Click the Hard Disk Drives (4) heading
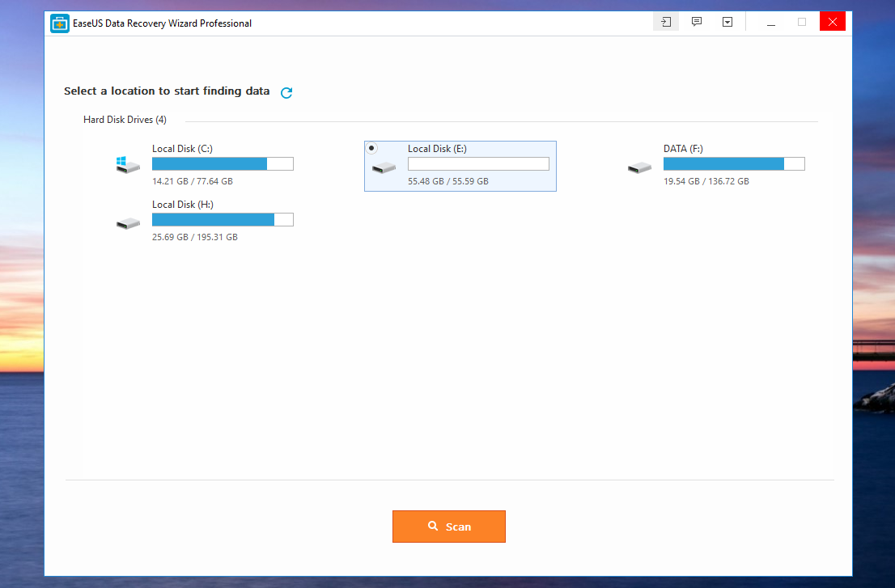The width and height of the screenshot is (895, 588). (125, 120)
